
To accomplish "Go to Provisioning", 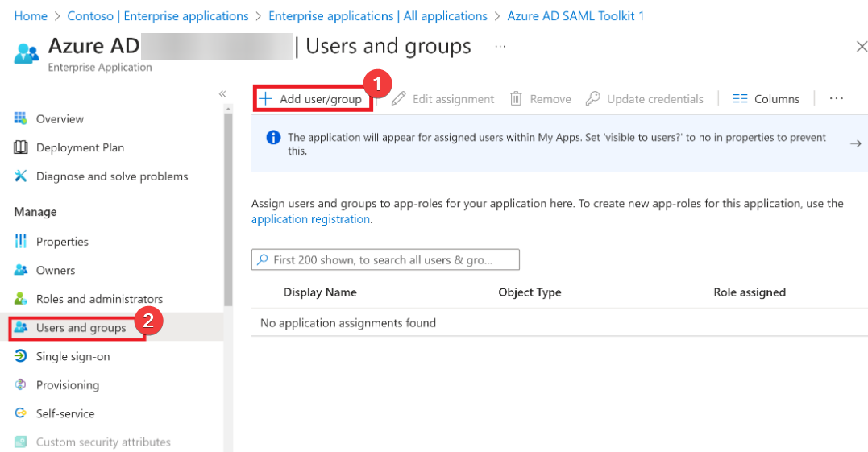I will (68, 385).
